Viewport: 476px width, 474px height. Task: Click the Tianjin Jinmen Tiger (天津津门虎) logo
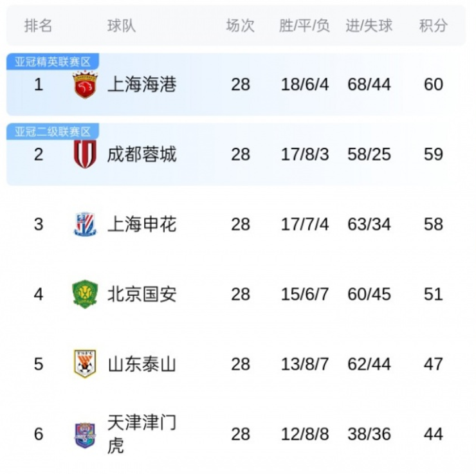pyautogui.click(x=85, y=435)
